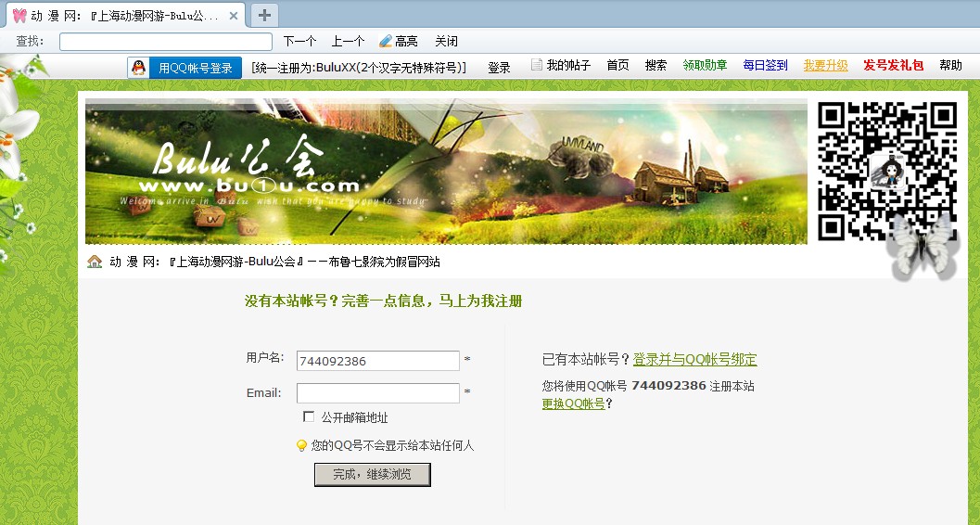Viewport: 980px width, 525px height.
Task: Focus the Email input field
Action: [378, 393]
